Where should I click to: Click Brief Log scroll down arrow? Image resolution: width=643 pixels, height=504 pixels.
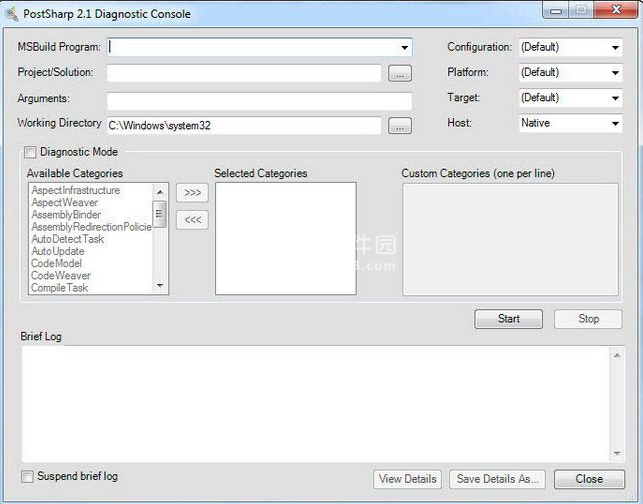(x=617, y=453)
